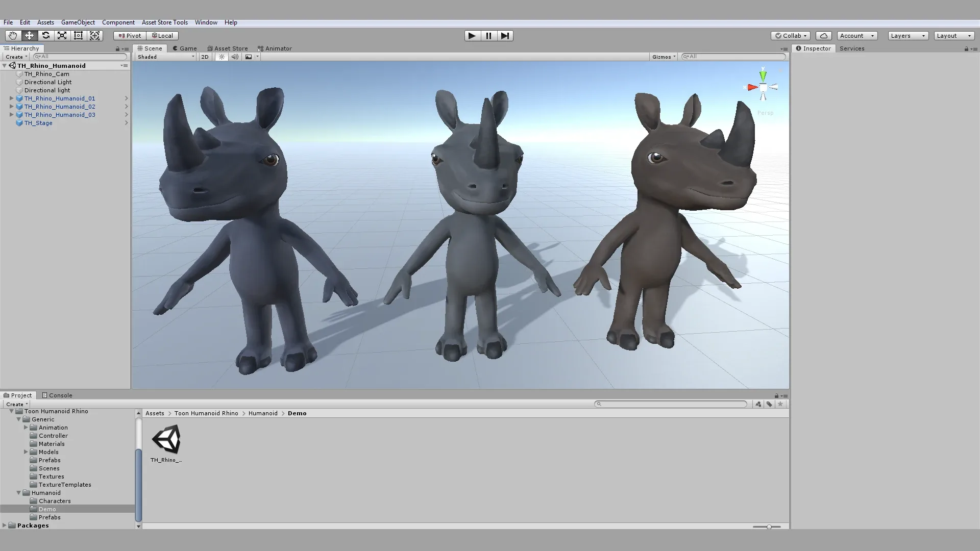Screen dimensions: 980x551
Task: Expand the Animation folder
Action: click(26, 428)
